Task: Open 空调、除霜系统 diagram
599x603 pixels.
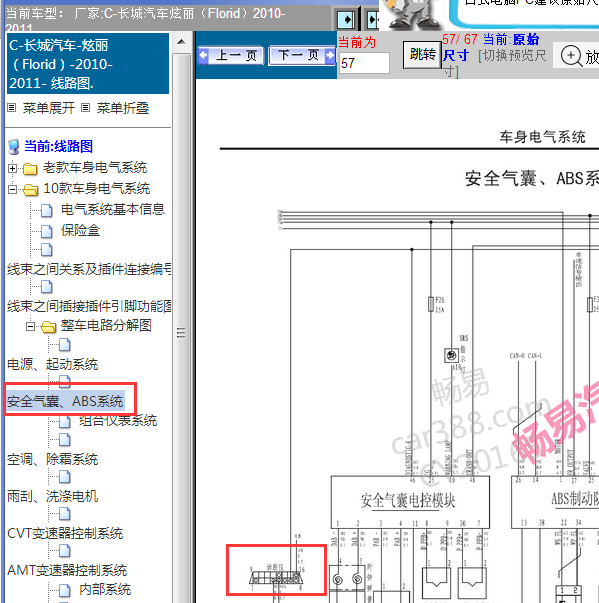Action: tap(53, 459)
